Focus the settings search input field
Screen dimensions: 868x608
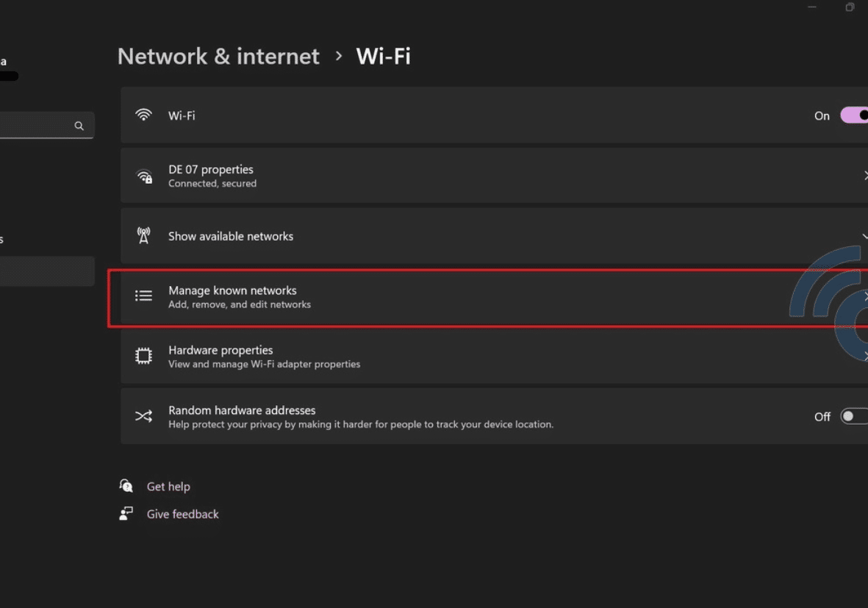point(37,126)
